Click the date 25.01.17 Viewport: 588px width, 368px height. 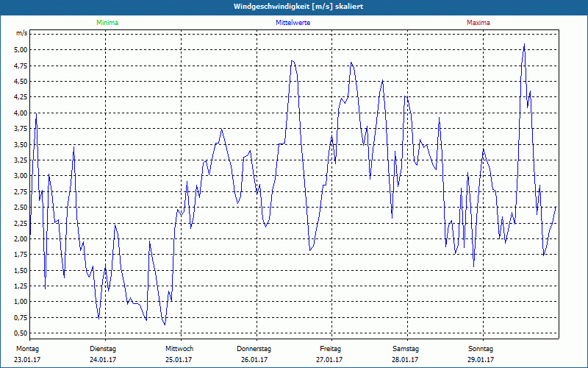(x=179, y=360)
